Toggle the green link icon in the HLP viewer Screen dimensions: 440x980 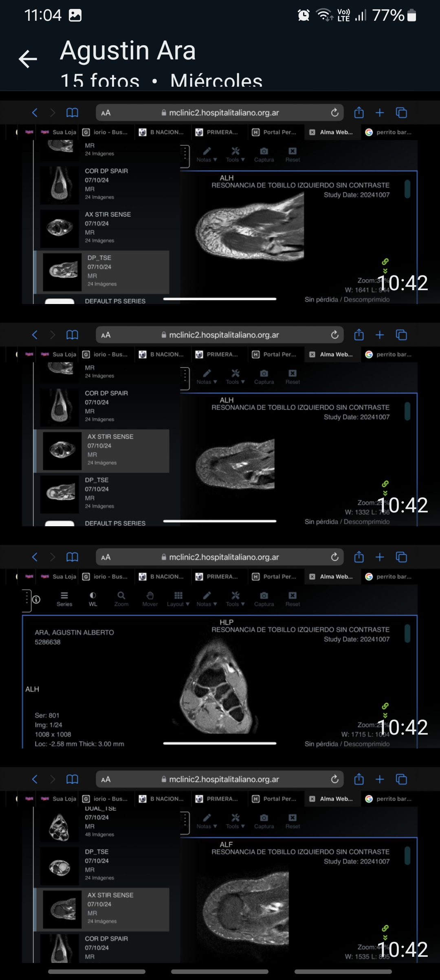tap(385, 706)
